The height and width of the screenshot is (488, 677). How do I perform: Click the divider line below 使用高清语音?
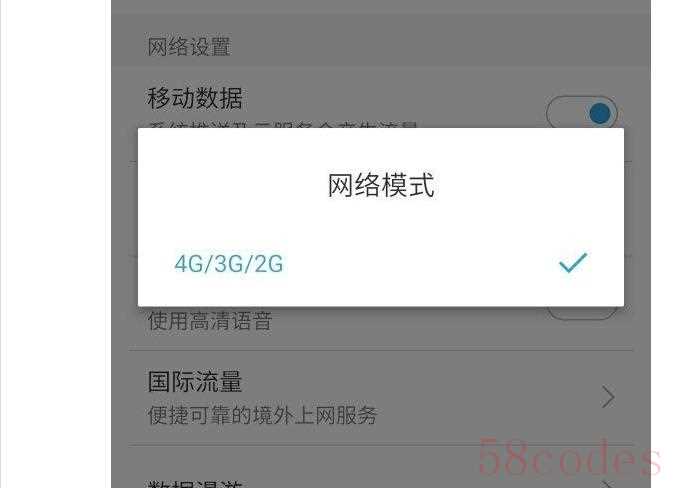click(x=381, y=348)
